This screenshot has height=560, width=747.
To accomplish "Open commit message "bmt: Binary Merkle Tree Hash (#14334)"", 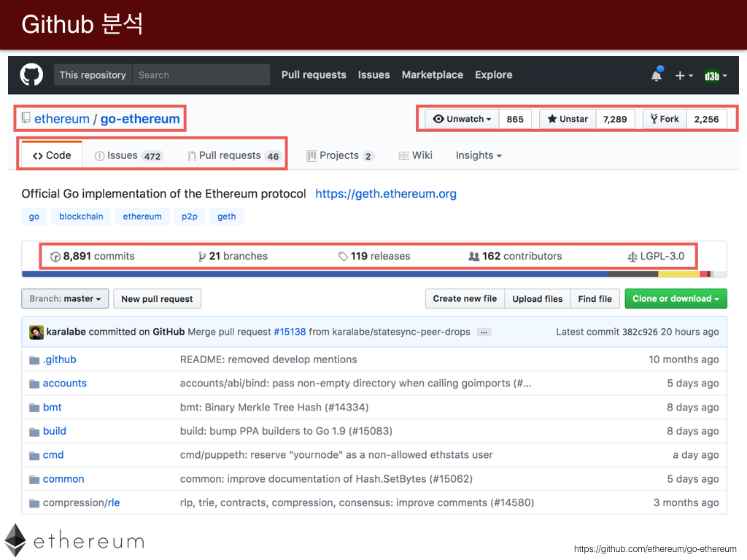I will pyautogui.click(x=274, y=407).
